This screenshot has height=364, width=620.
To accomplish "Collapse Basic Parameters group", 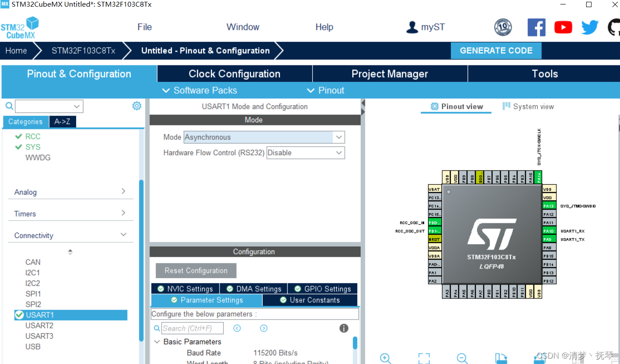I will [157, 342].
